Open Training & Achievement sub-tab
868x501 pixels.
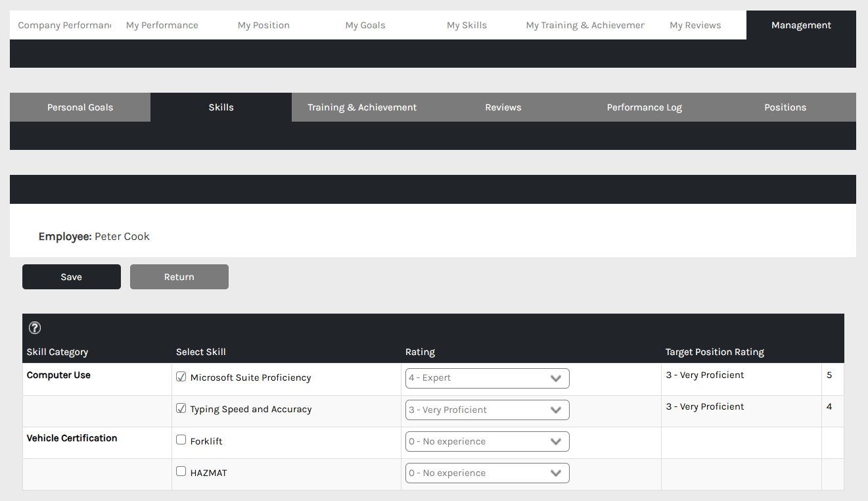[362, 107]
